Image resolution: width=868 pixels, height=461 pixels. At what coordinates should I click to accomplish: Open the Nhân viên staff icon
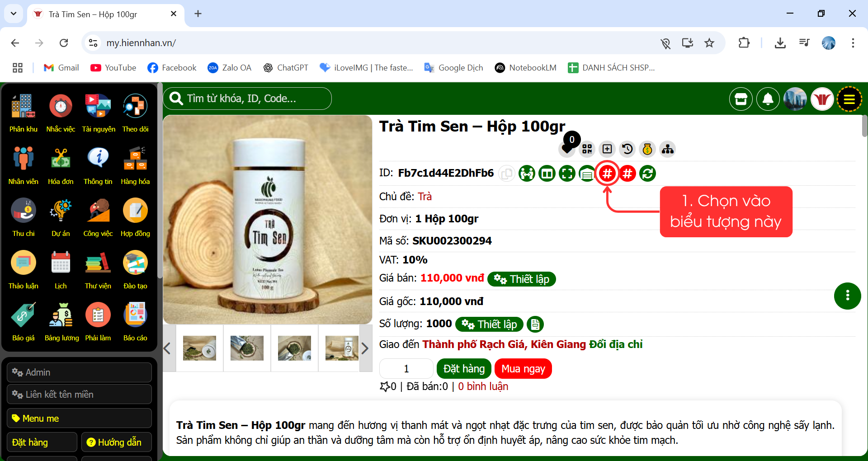pyautogui.click(x=24, y=159)
